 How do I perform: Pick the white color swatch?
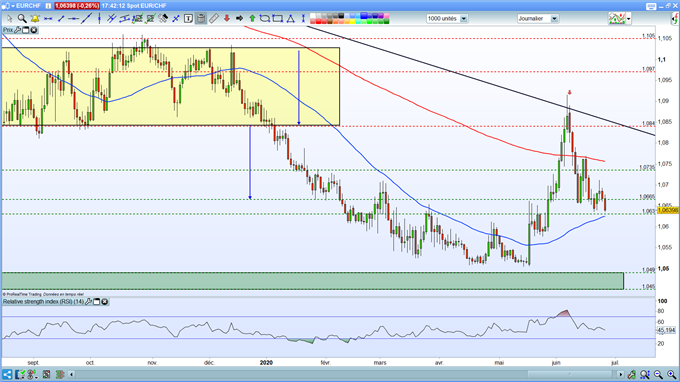point(313,16)
